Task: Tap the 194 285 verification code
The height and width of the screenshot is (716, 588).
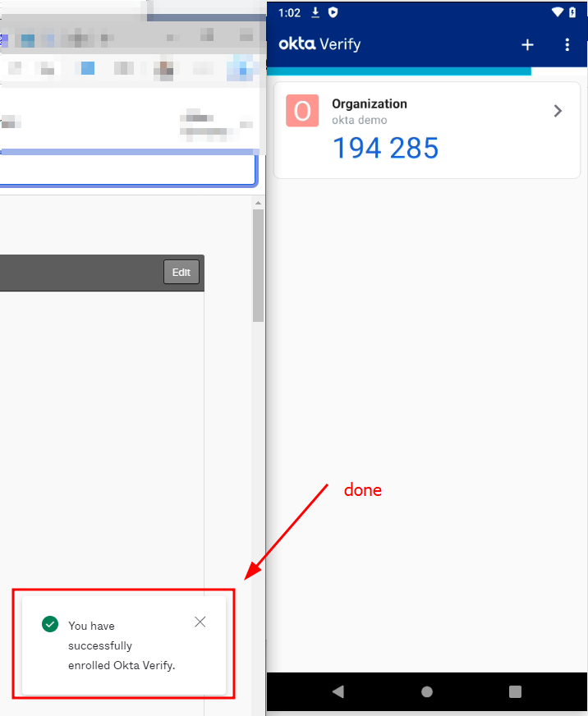Action: (386, 148)
